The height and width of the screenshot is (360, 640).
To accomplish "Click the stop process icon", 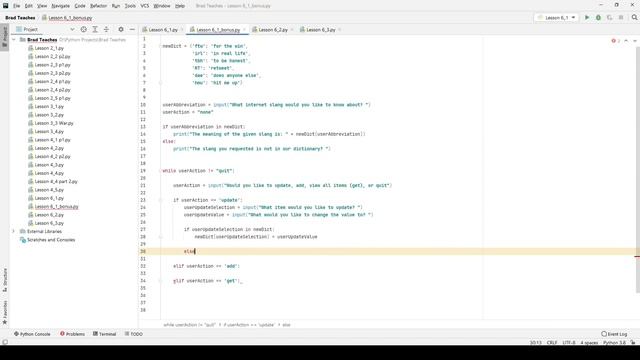I will 621,18.
